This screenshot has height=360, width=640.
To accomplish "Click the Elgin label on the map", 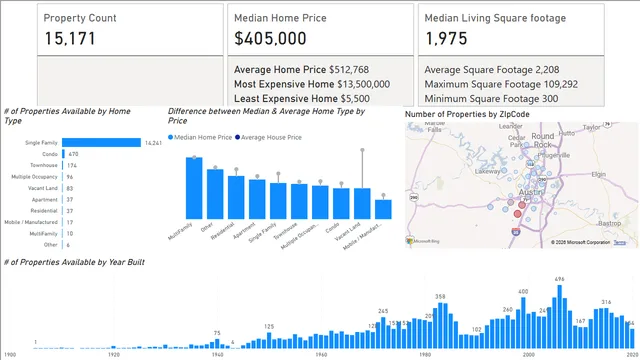I will click(598, 174).
